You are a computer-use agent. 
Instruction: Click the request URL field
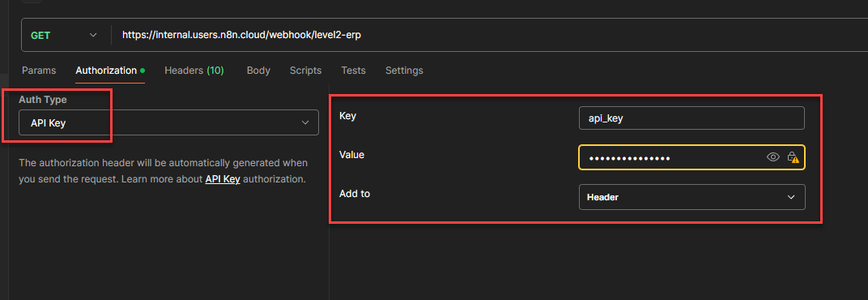pos(489,35)
